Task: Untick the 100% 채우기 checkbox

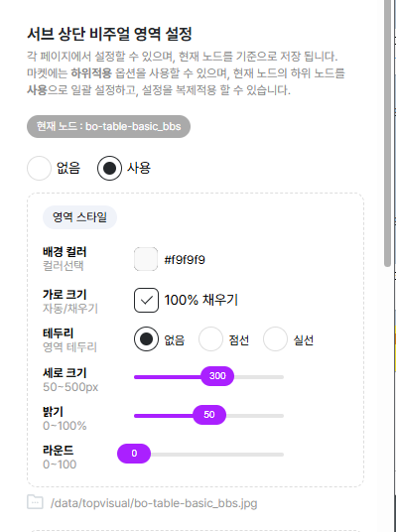Action: point(146,301)
